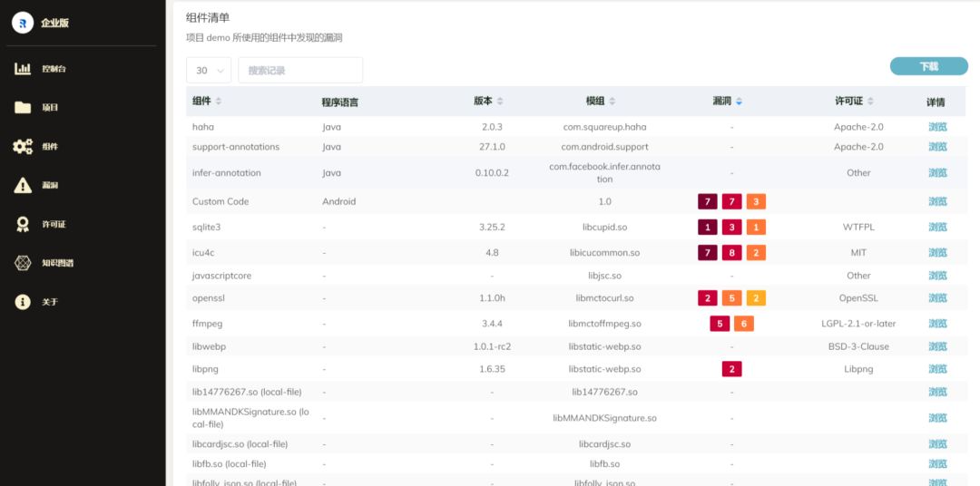Open 浏览 details for the ffmpeg row

click(937, 324)
